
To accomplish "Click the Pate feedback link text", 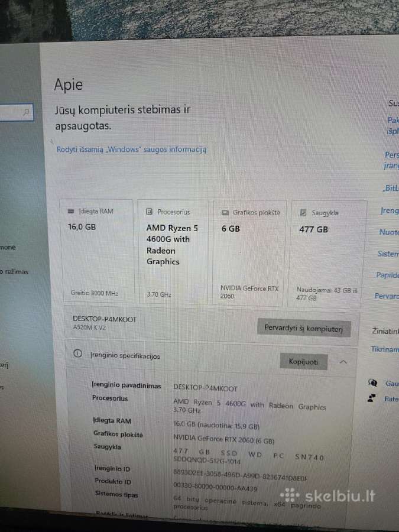I will (x=391, y=398).
